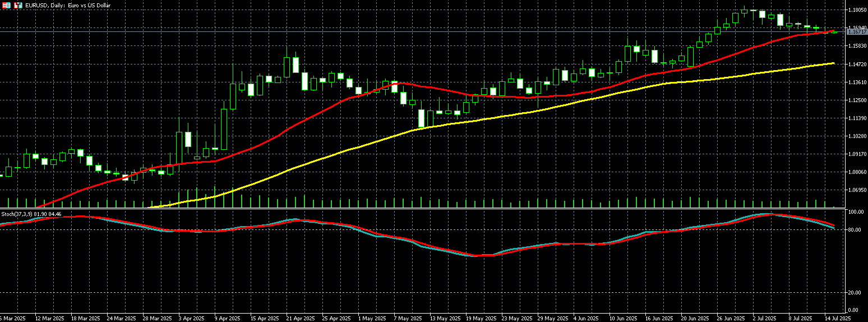Click the current price tag 1.16717
This screenshot has width=868, height=322.
click(x=857, y=32)
